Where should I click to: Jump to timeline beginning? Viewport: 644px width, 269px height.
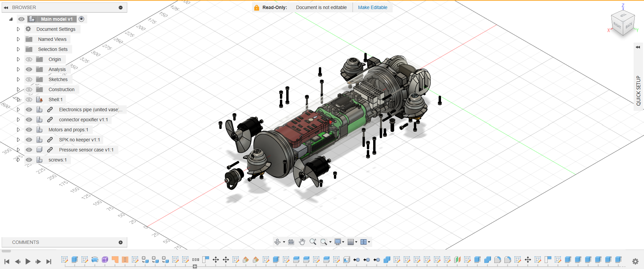tap(7, 261)
